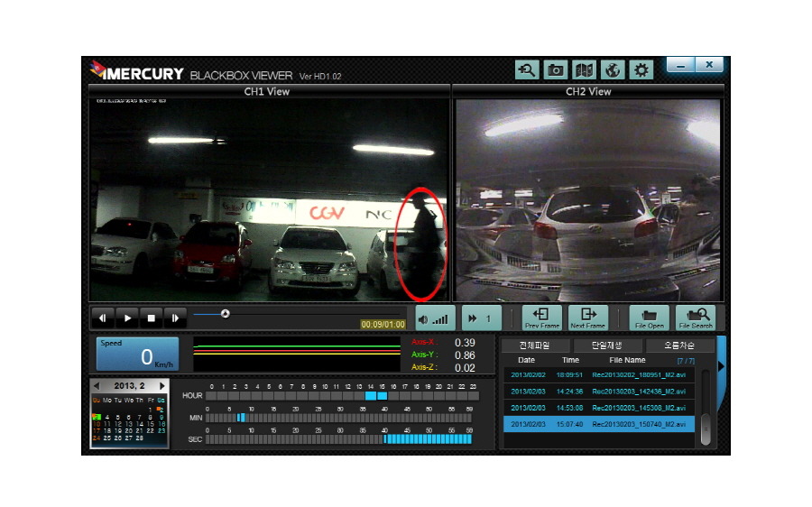The height and width of the screenshot is (507, 812).
Task: Click the CH2 View video pane
Action: [x=587, y=200]
